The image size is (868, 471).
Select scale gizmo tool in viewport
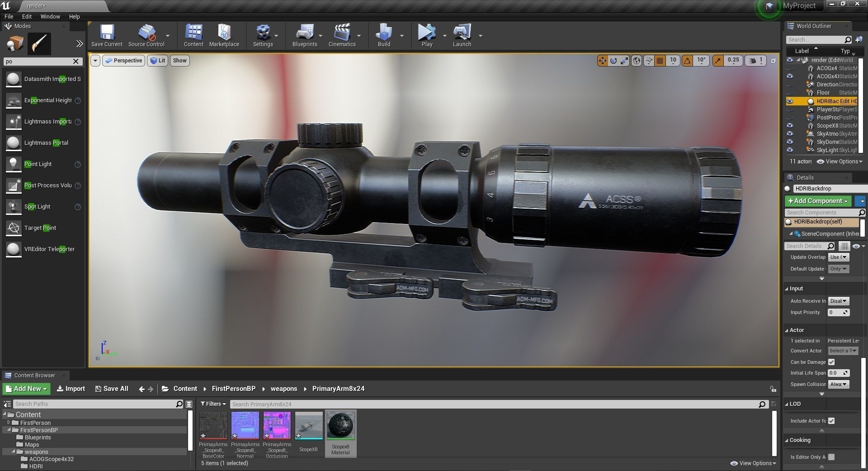pos(624,60)
